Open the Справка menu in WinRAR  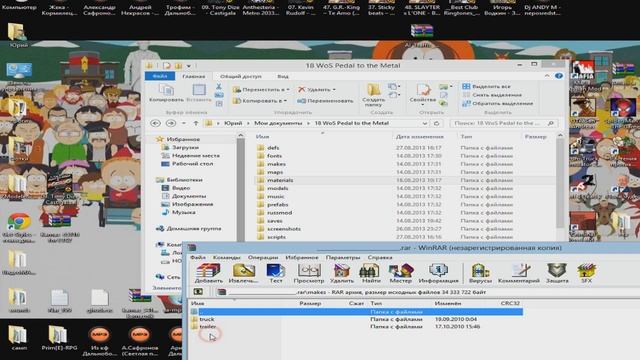[380, 257]
